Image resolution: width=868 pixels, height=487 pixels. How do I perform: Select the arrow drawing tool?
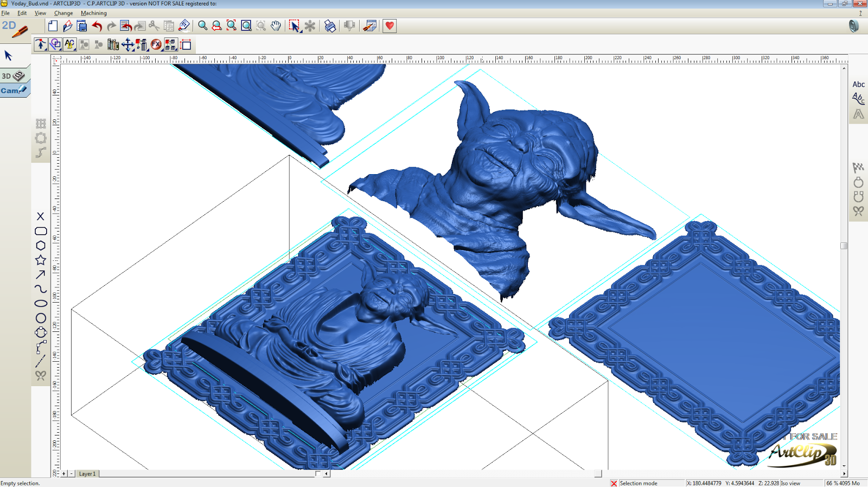tap(41, 274)
